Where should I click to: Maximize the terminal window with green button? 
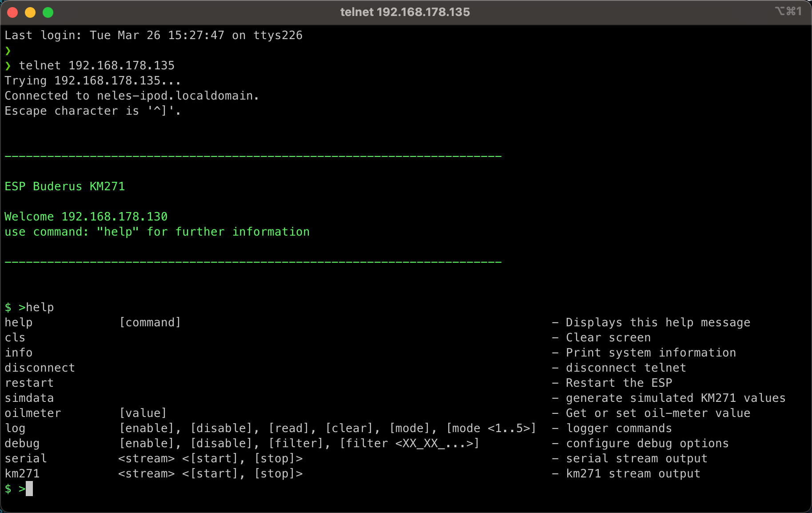pos(48,12)
